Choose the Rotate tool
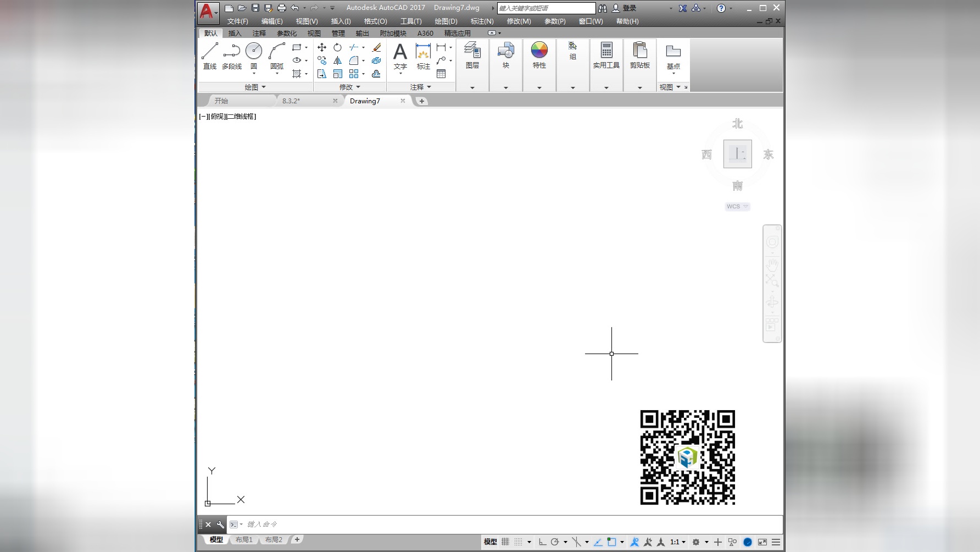Viewport: 980px width, 552px height. pos(337,47)
